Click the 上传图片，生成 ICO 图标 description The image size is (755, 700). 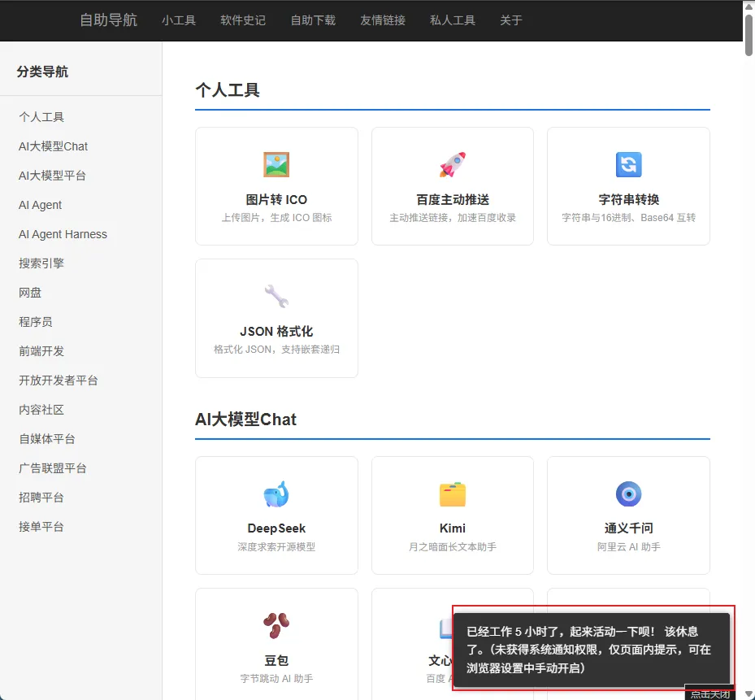click(276, 218)
